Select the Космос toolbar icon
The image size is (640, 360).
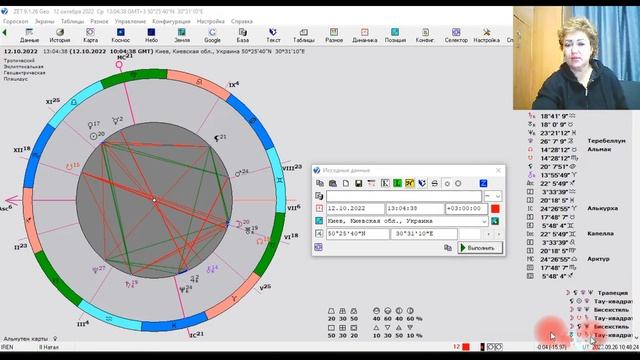click(120, 36)
